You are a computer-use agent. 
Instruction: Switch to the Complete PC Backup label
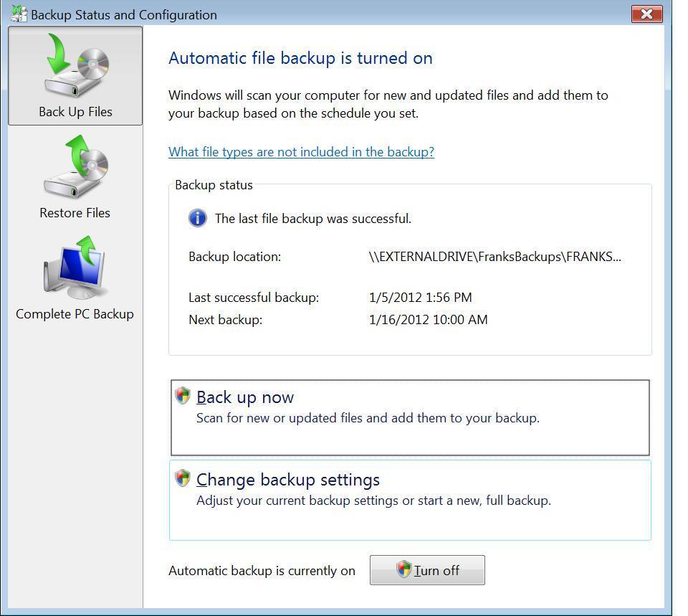pos(75,314)
